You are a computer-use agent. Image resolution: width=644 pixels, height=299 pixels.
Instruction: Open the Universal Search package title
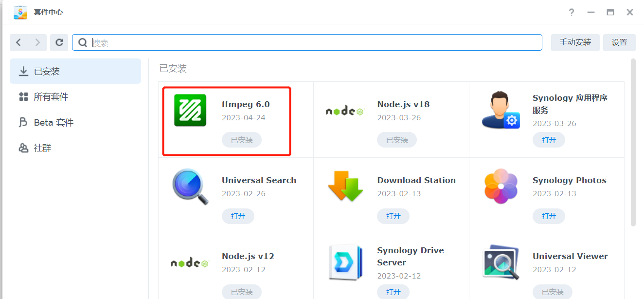pyautogui.click(x=259, y=180)
